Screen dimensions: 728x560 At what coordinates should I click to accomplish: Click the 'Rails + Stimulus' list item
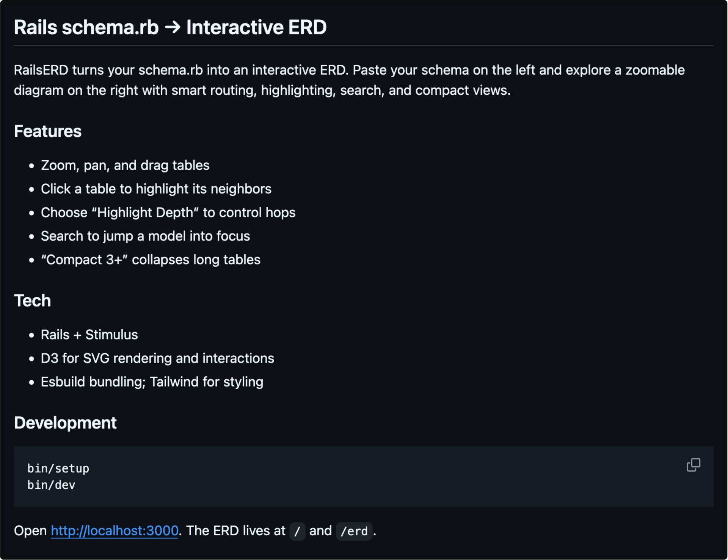tap(89, 335)
